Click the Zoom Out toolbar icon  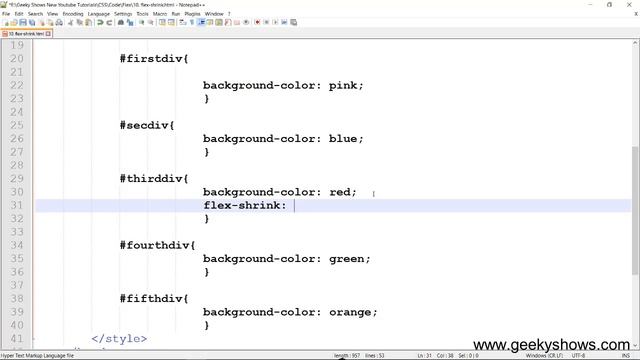tap(151, 22)
